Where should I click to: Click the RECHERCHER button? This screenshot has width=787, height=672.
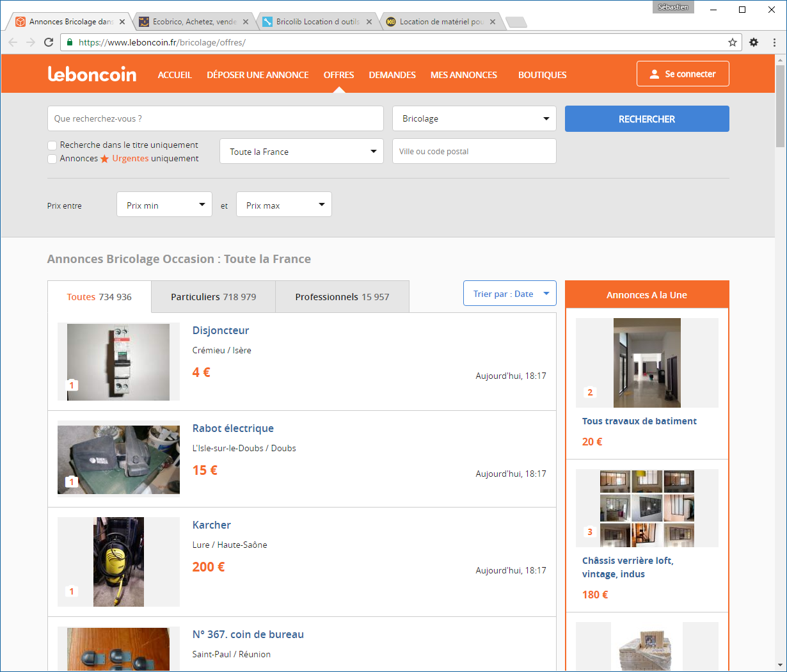(647, 119)
